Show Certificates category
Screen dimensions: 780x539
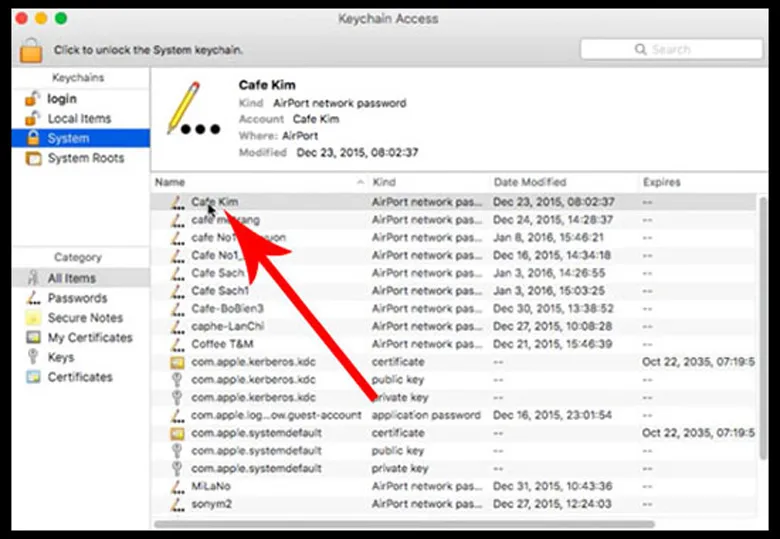80,377
